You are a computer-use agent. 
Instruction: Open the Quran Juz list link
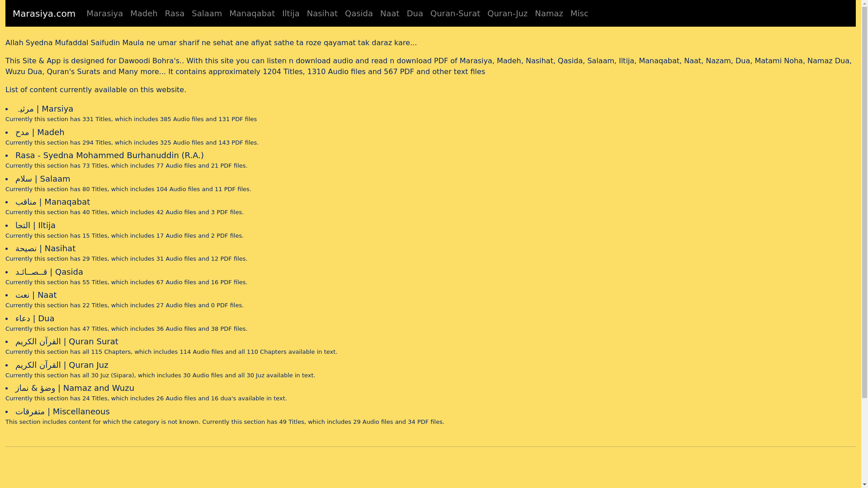tap(61, 365)
